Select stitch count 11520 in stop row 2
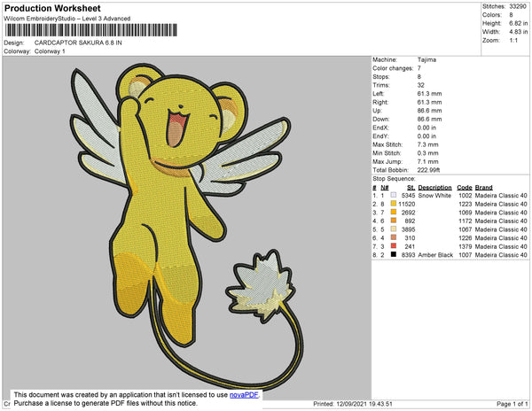This screenshot has width=532, height=411. [x=406, y=204]
